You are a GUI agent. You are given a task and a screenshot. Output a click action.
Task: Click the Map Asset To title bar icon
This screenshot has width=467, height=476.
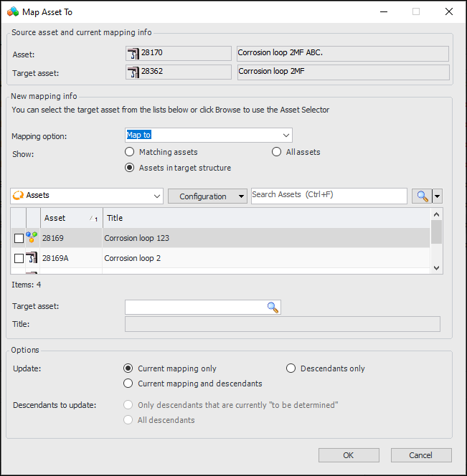[x=13, y=11]
